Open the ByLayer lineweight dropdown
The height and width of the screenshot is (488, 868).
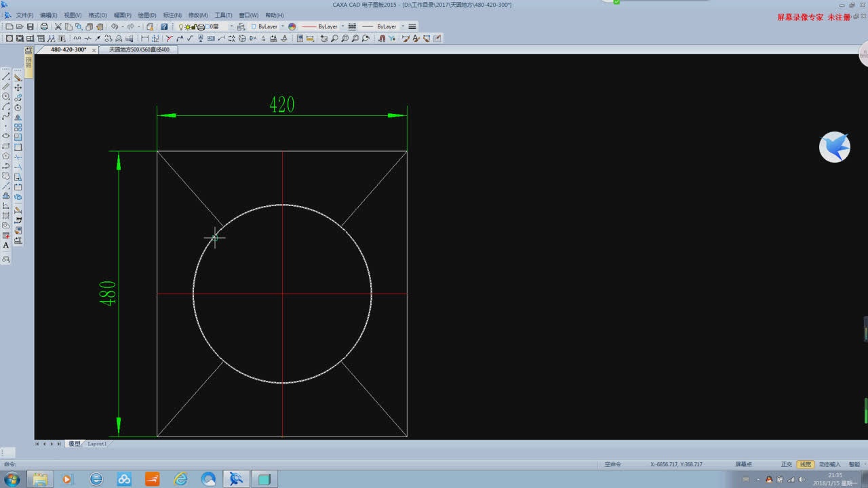tap(403, 26)
